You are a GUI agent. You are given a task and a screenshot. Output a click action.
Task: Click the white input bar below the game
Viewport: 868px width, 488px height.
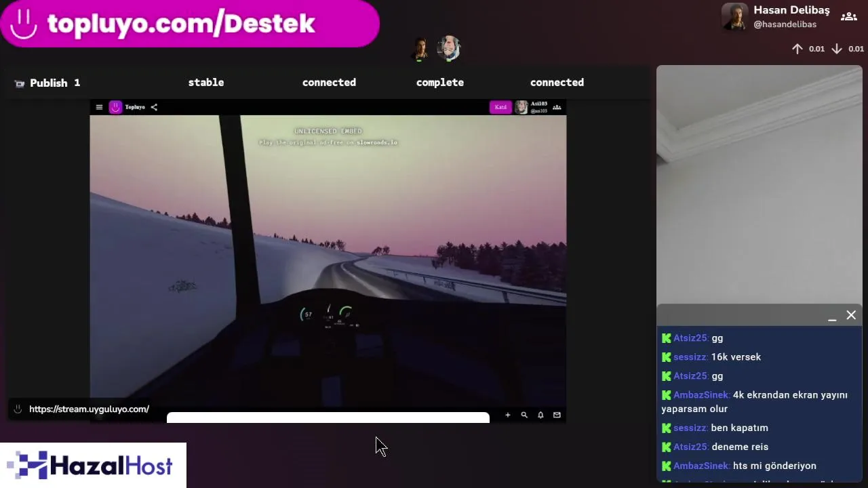pyautogui.click(x=328, y=418)
